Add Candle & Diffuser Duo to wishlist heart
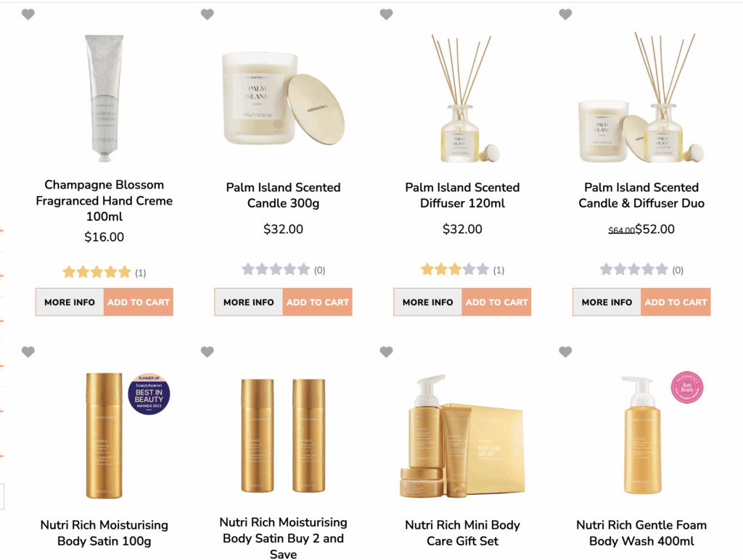Screen dimensions: 743x560 pos(565,15)
